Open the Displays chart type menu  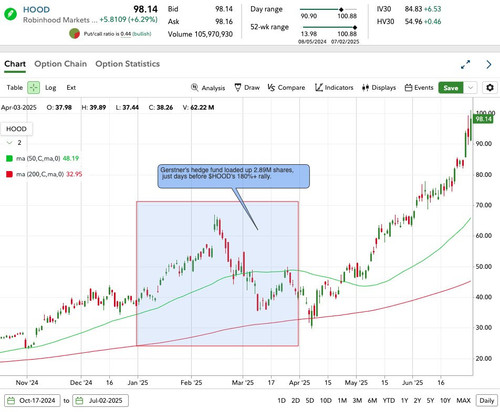click(x=379, y=88)
